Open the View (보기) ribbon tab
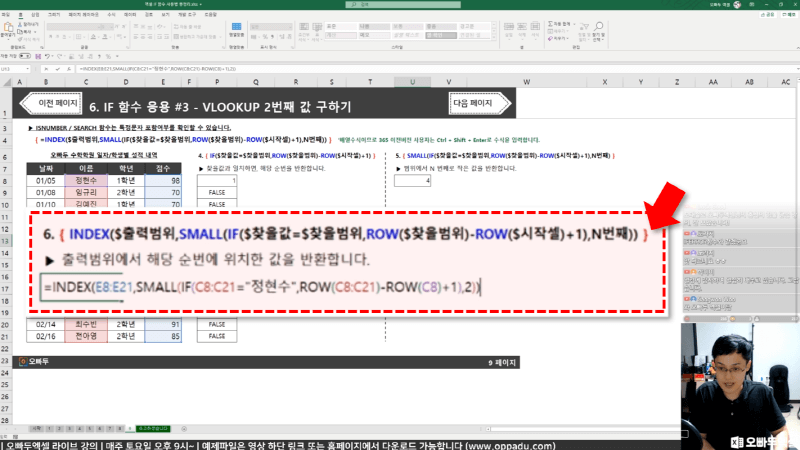This screenshot has height=450, width=800. 165,15
